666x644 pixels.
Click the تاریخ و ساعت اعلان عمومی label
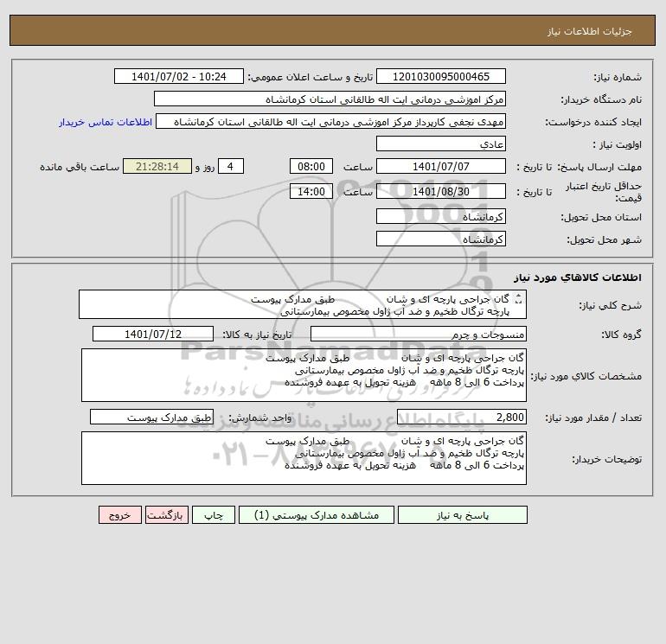310,77
